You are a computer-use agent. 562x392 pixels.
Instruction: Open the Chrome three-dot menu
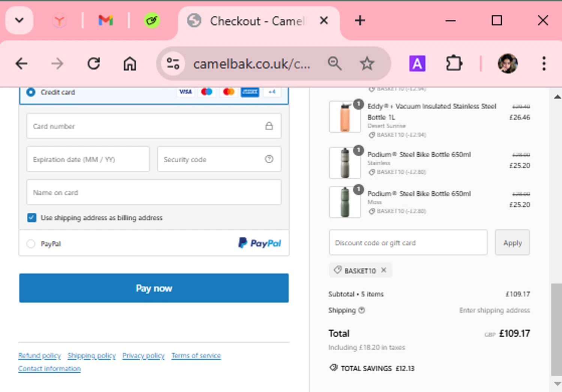coord(544,64)
